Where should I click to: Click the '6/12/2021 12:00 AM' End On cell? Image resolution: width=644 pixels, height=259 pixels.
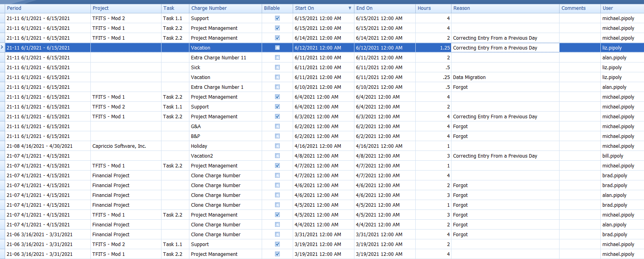pos(385,48)
